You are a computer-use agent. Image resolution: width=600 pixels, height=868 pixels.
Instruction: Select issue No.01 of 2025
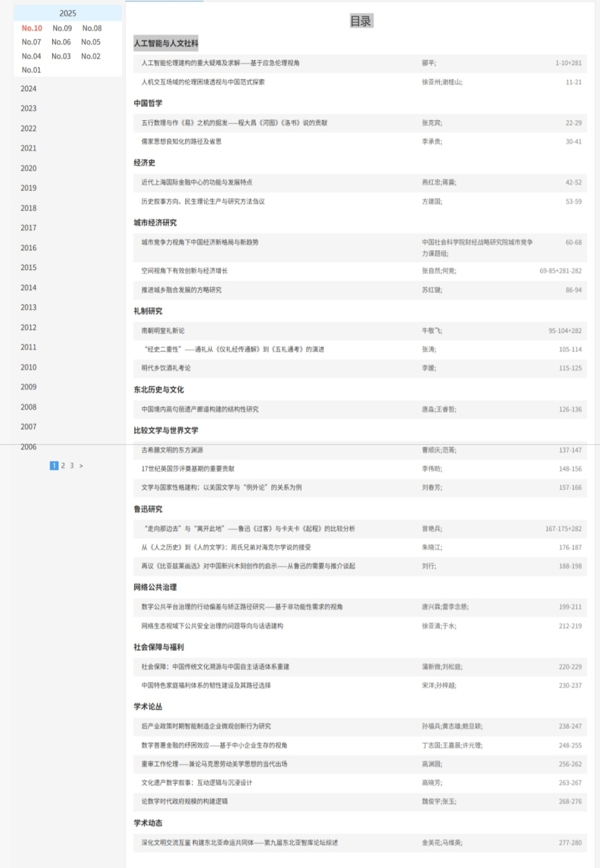(31, 70)
